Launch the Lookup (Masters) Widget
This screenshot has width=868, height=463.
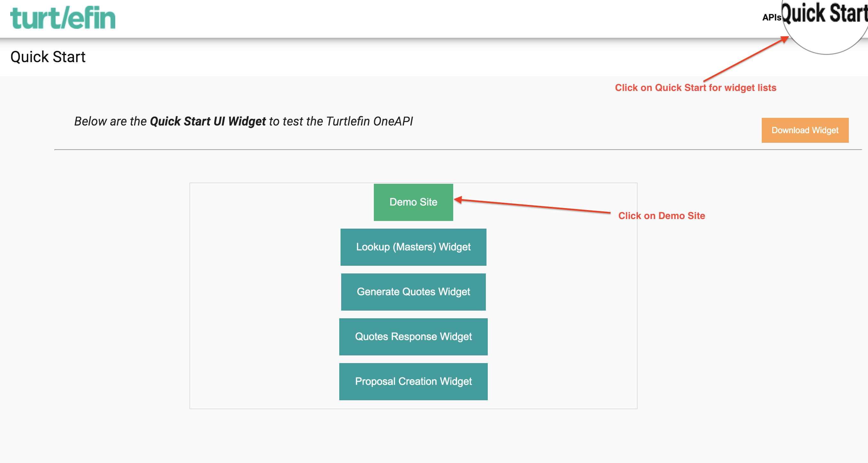(413, 247)
